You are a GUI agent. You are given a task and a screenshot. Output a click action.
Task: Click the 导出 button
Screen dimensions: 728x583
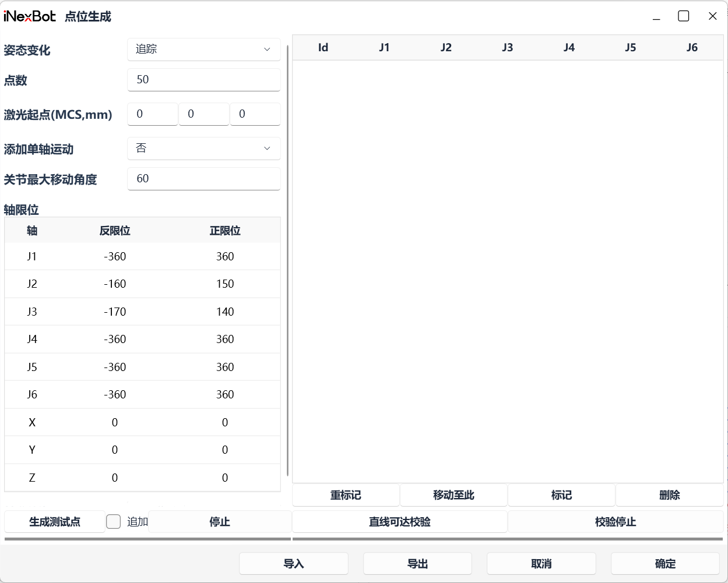click(x=417, y=564)
